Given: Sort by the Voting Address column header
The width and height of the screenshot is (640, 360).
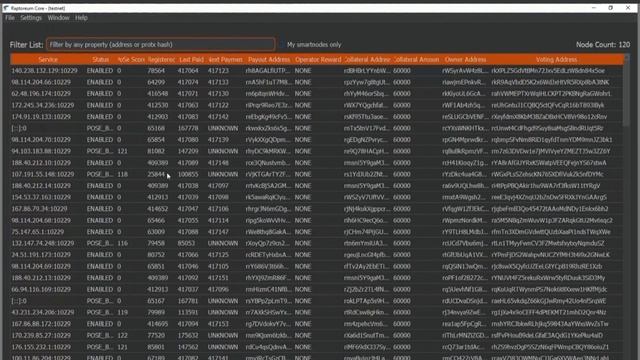Looking at the screenshot, I should [556, 60].
